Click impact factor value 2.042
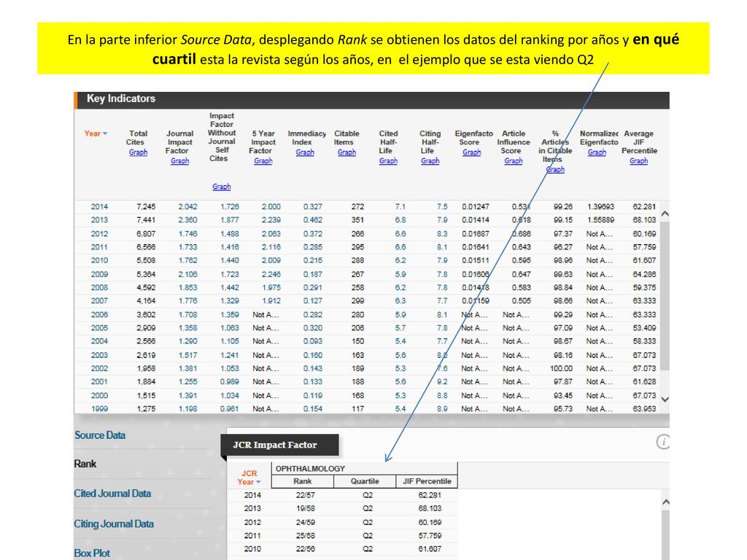The width and height of the screenshot is (747, 560). click(x=187, y=206)
